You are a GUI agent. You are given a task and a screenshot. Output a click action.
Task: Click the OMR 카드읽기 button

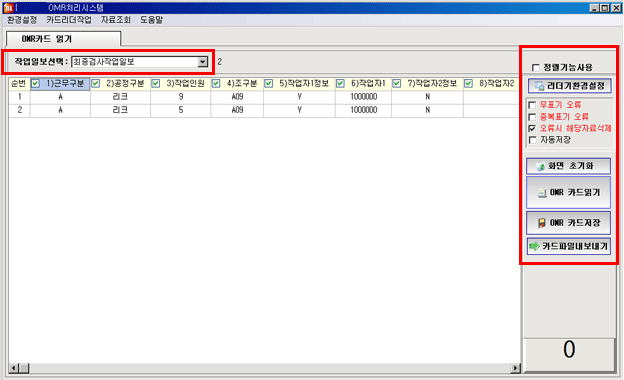point(568,193)
